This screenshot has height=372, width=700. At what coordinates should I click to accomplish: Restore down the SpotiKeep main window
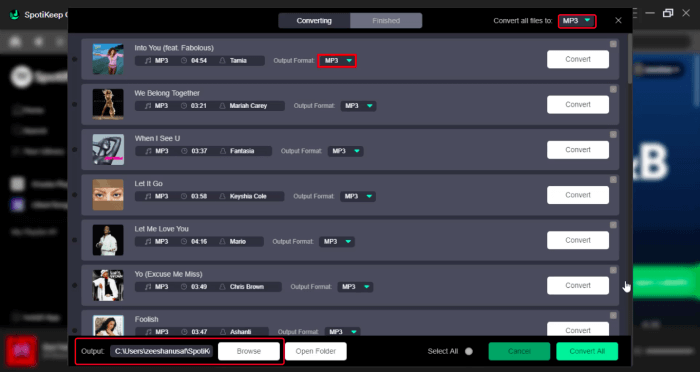(x=668, y=13)
